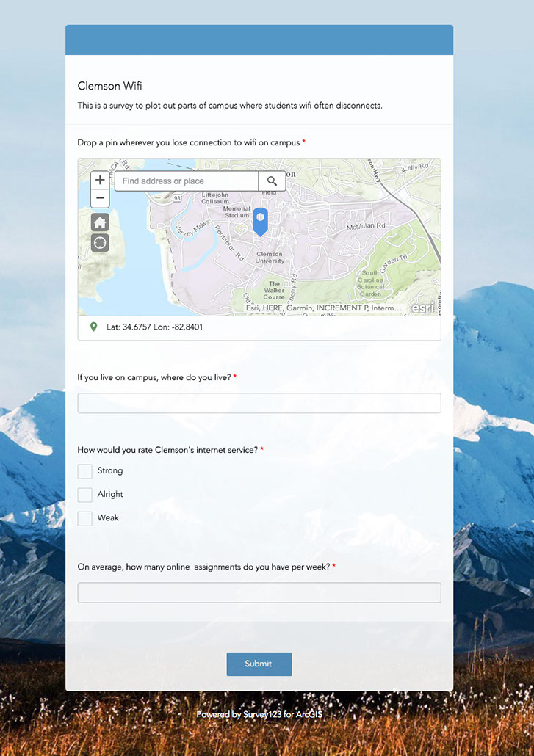Click the find my location button
The width and height of the screenshot is (534, 756).
(100, 243)
